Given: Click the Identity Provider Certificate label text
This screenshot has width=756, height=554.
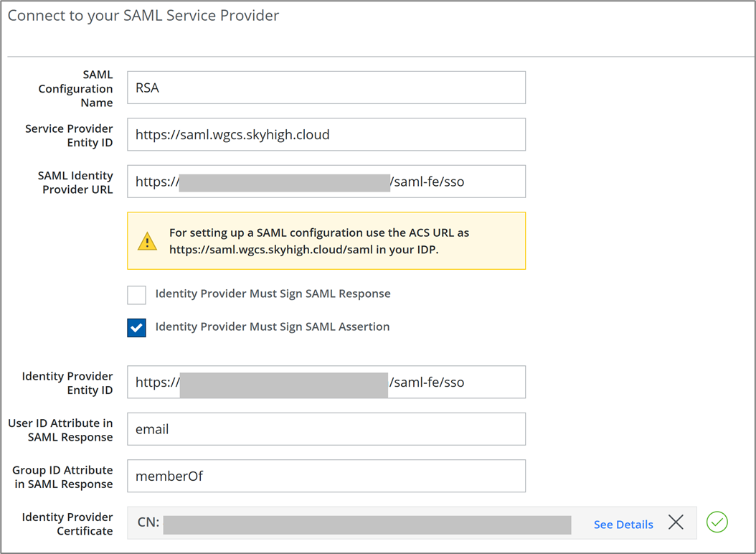Looking at the screenshot, I should 67,524.
